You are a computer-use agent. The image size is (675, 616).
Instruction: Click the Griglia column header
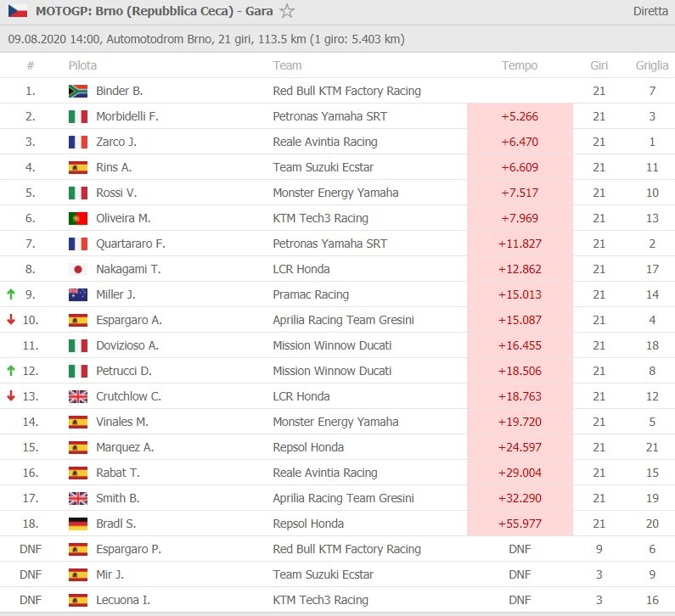click(652, 65)
